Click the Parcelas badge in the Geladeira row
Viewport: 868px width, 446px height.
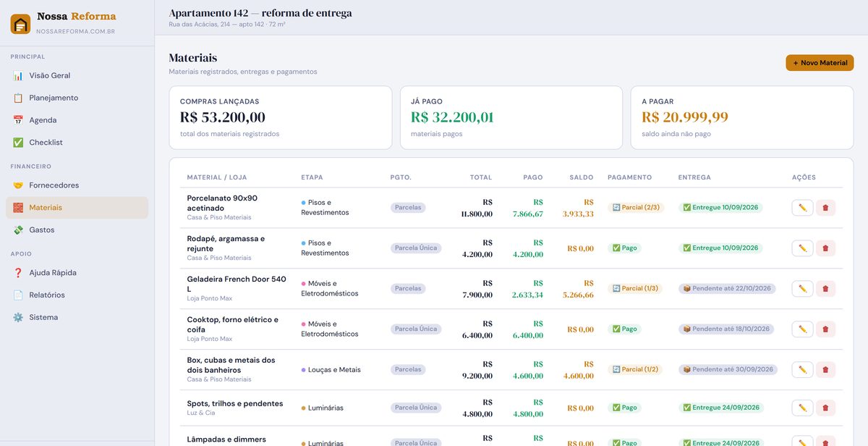(408, 289)
